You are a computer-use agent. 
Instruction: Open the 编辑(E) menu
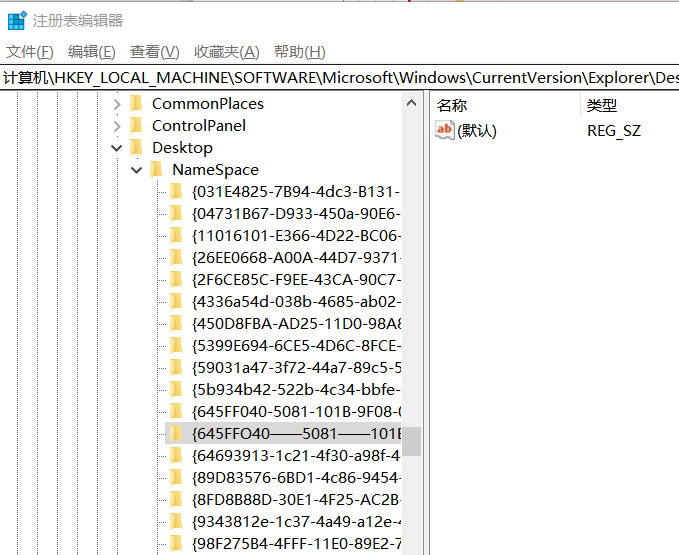coord(92,52)
